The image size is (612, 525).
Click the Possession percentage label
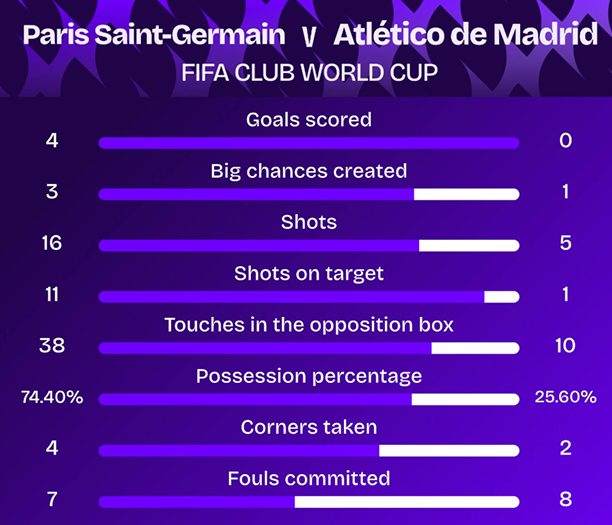pyautogui.click(x=309, y=377)
